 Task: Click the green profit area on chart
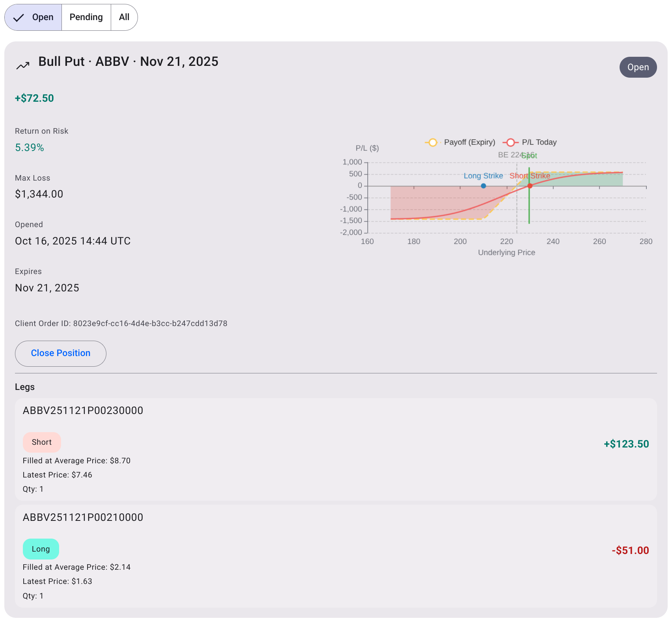coord(591,179)
